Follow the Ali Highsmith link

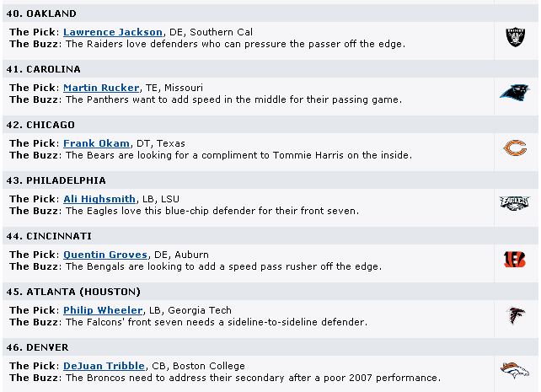click(99, 199)
